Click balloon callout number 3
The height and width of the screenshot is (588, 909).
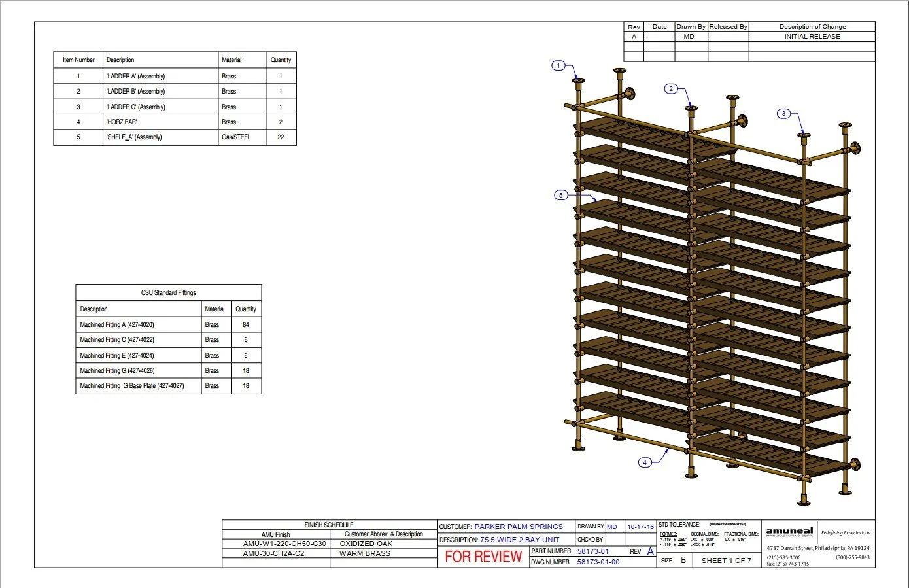coord(784,114)
